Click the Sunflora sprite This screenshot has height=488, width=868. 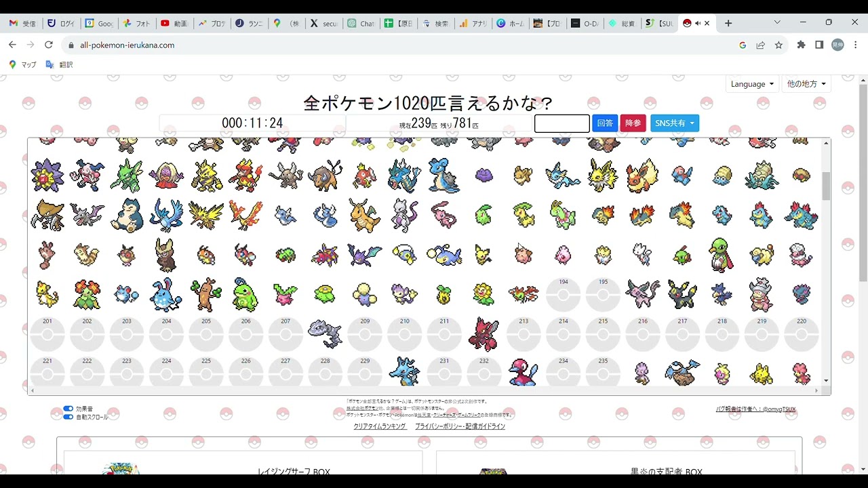(x=484, y=294)
